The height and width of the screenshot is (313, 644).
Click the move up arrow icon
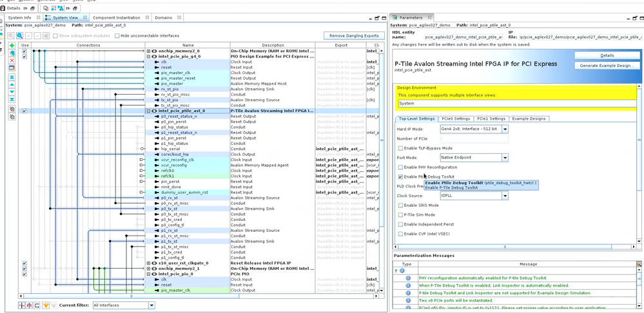pos(12,84)
